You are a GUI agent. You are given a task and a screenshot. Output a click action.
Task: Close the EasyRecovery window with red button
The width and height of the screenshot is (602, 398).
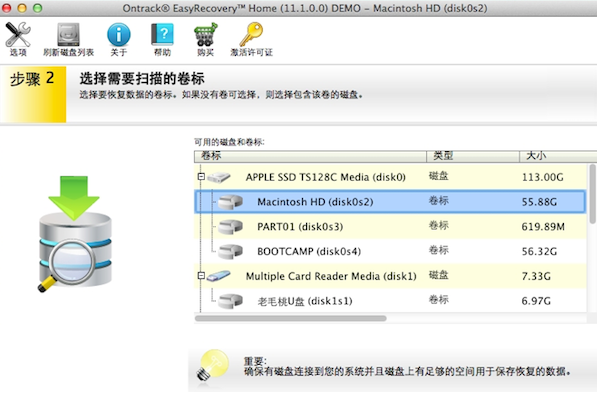tap(7, 8)
